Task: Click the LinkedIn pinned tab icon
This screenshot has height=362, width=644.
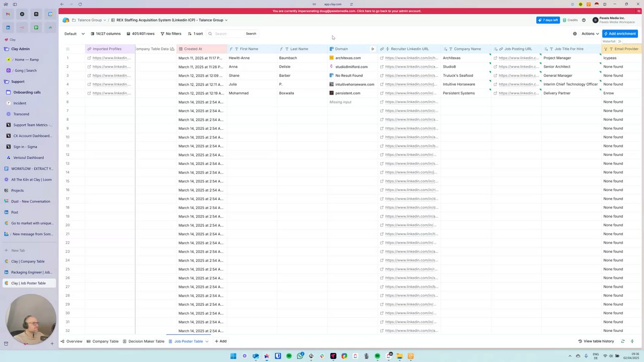Action: pos(8,28)
